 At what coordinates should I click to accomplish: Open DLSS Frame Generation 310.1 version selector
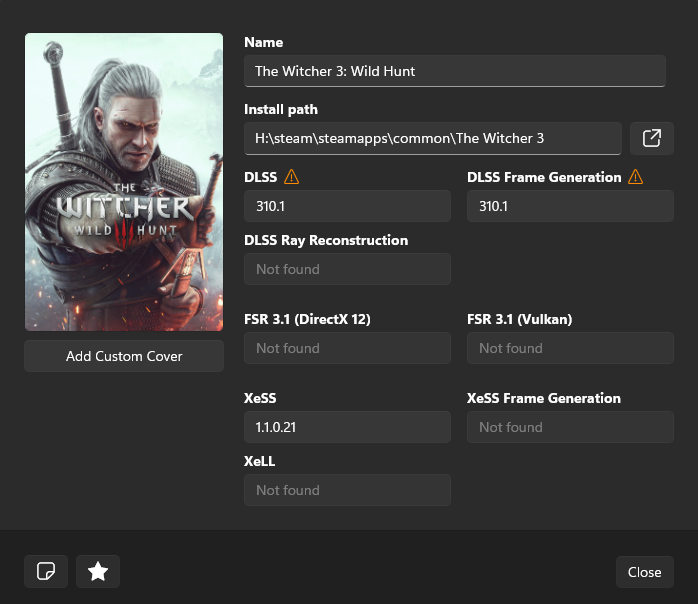click(x=570, y=206)
